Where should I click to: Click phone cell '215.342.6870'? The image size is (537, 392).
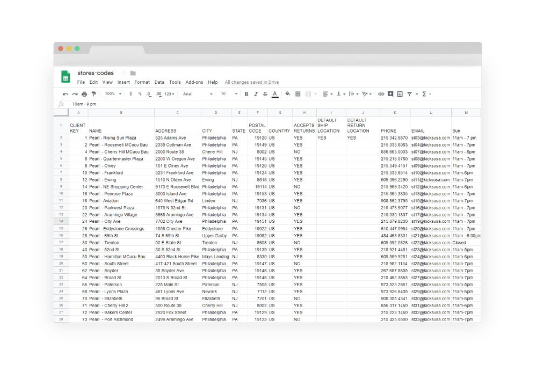(x=395, y=138)
